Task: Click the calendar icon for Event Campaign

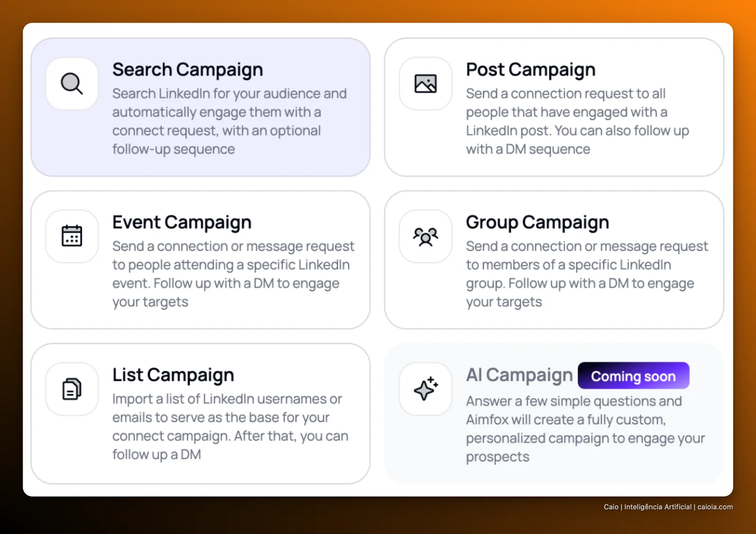Action: pyautogui.click(x=72, y=236)
